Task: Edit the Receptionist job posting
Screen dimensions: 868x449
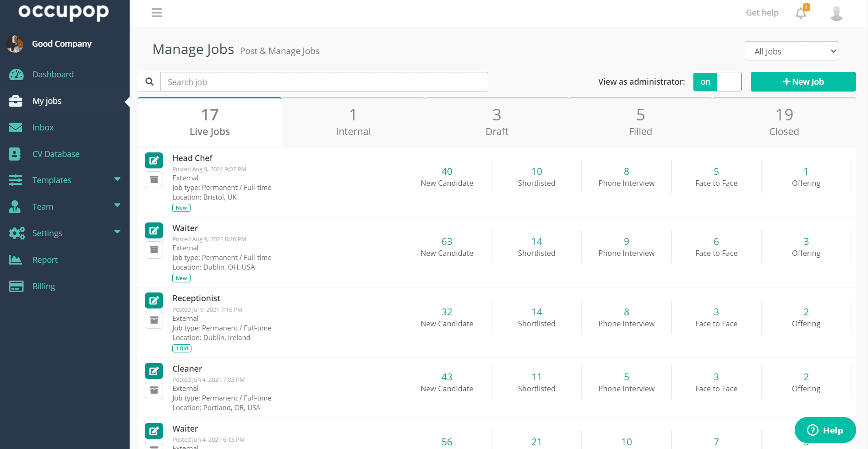Action: tap(154, 300)
